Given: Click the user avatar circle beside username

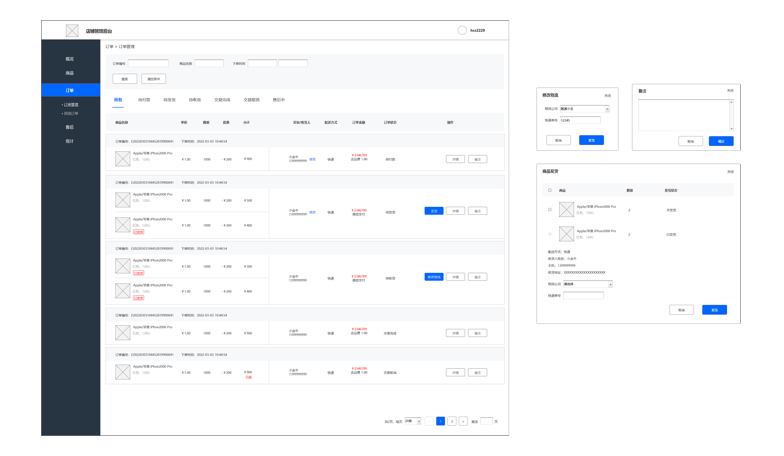Looking at the screenshot, I should (x=462, y=31).
